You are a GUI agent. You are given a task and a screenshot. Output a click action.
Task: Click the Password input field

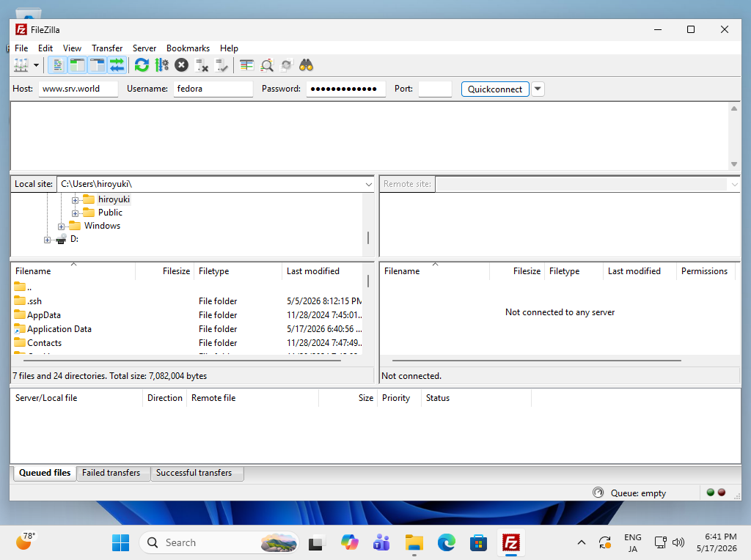(x=346, y=89)
